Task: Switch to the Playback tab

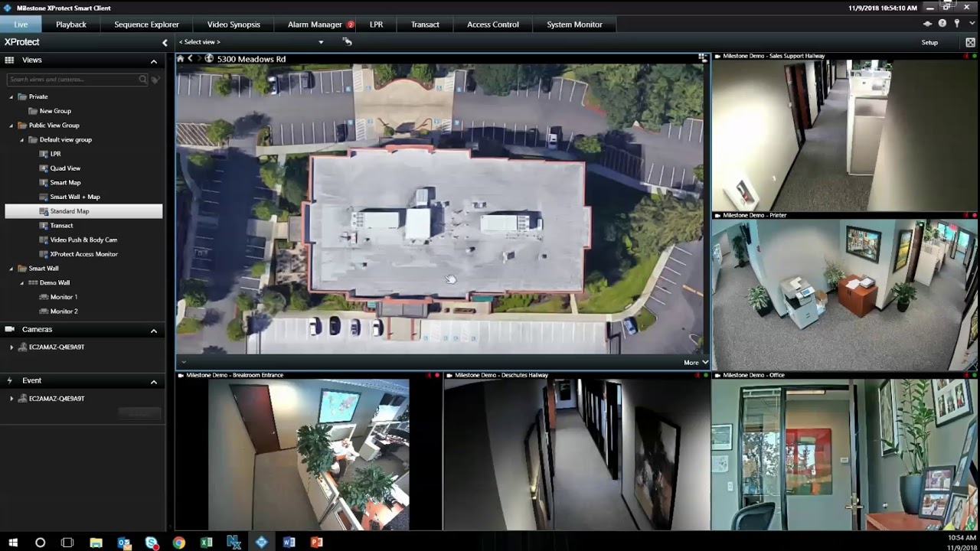Action: (x=71, y=24)
